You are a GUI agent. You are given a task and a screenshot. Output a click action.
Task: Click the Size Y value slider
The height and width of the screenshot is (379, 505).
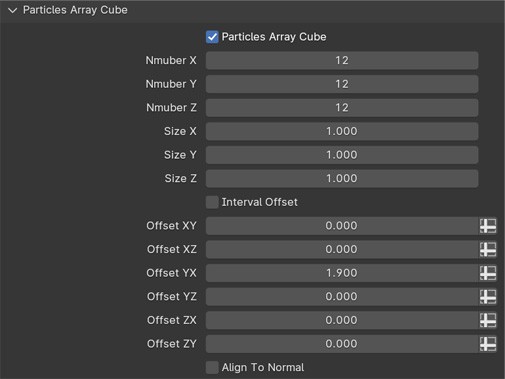point(342,155)
